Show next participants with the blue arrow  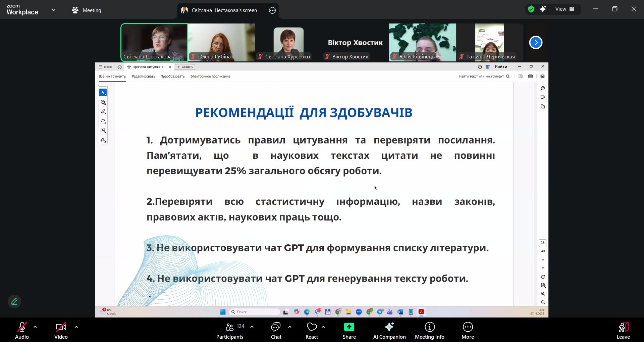click(536, 43)
